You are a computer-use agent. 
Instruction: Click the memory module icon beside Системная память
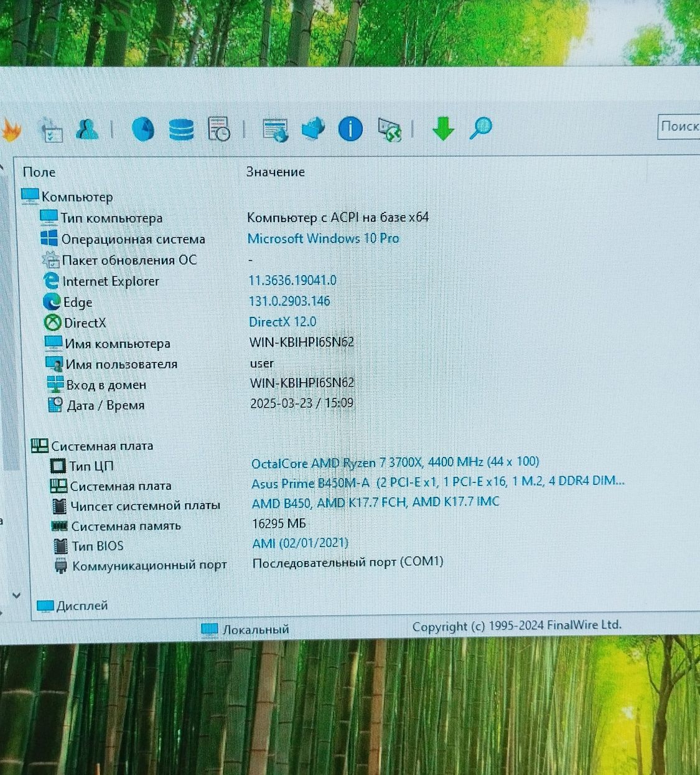pos(60,526)
